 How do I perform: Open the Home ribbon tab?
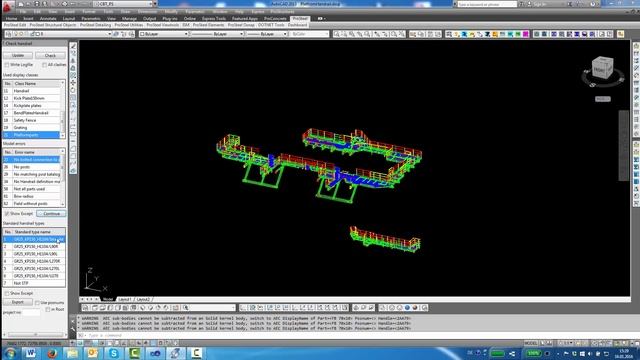click(11, 18)
